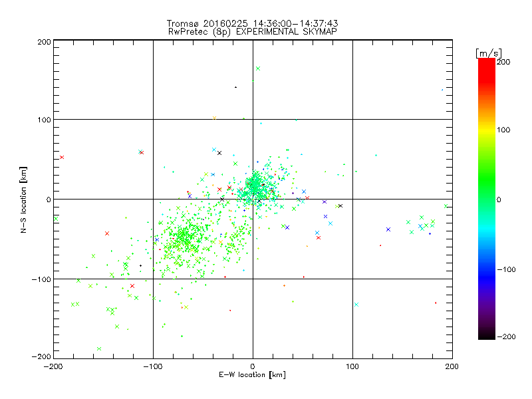The image size is (532, 399).
Task: Click the "-100" tick label on the N-S axis
Action: point(41,279)
